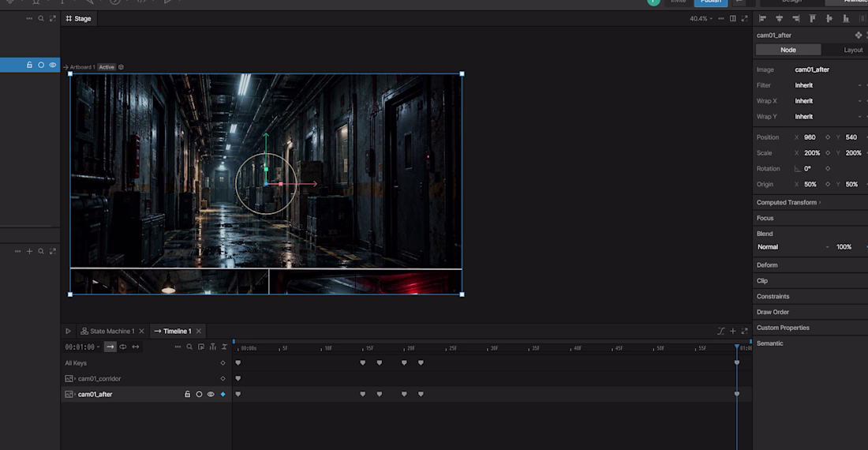This screenshot has width=868, height=450.
Task: Click the timeline play button icon
Action: tap(68, 331)
